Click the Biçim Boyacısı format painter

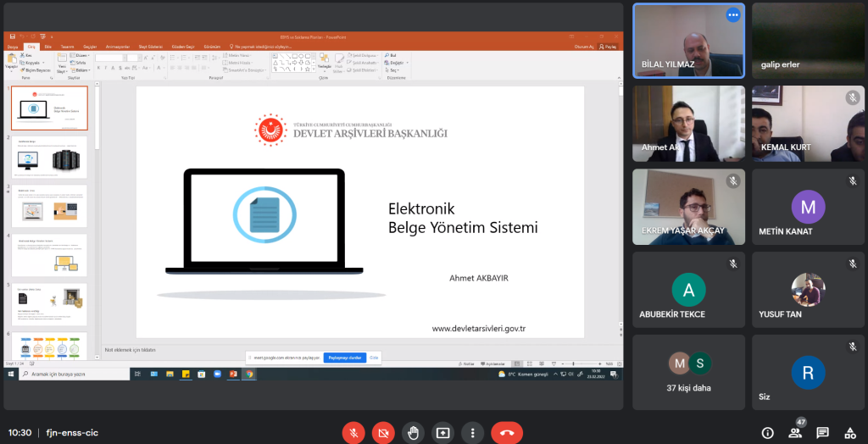point(35,70)
